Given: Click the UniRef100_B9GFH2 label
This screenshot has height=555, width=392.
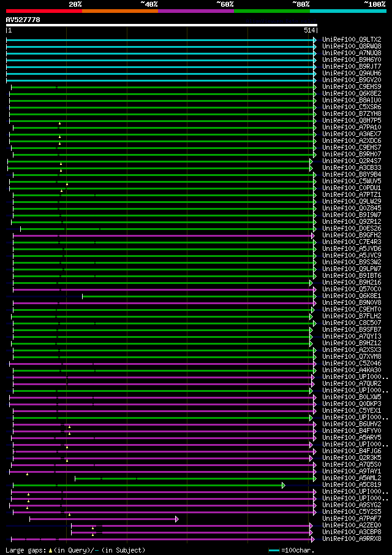Looking at the screenshot, I should (352, 235).
